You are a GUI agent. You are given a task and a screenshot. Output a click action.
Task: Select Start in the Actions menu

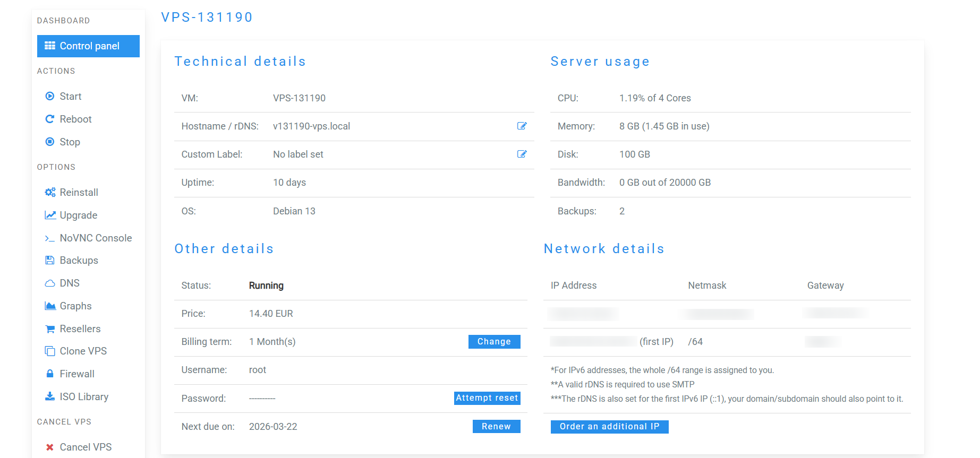tap(70, 96)
